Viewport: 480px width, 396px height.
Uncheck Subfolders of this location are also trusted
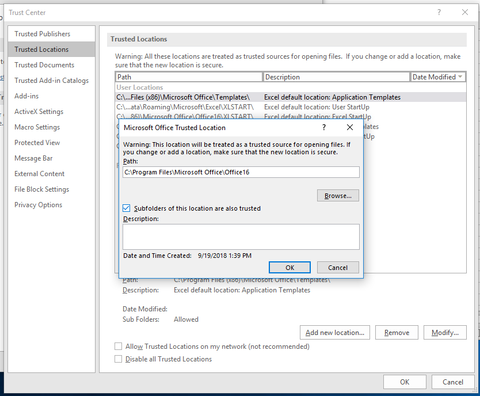click(x=126, y=208)
